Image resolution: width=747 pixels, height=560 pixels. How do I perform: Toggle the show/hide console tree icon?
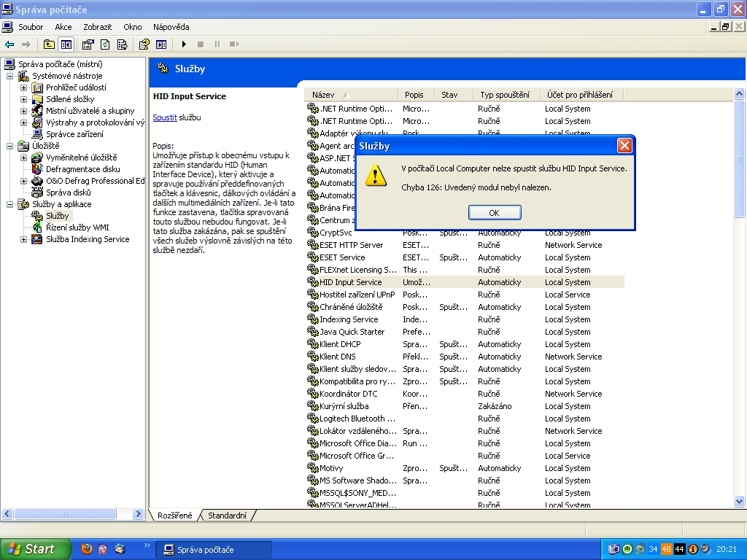click(66, 44)
